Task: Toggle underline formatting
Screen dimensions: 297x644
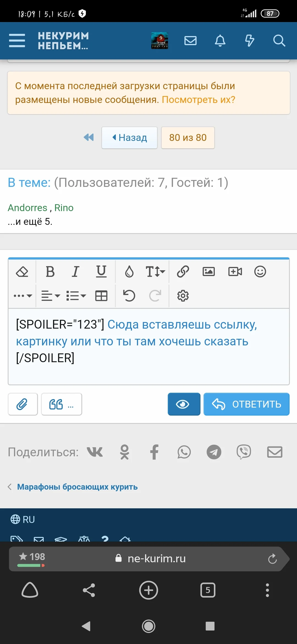Action: tap(101, 272)
